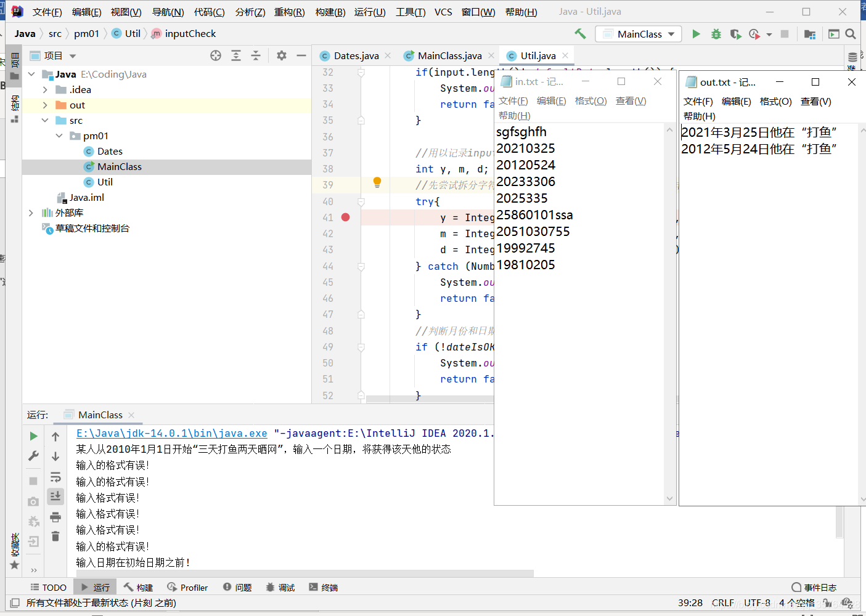Select the Dates class in project tree

[x=110, y=152]
